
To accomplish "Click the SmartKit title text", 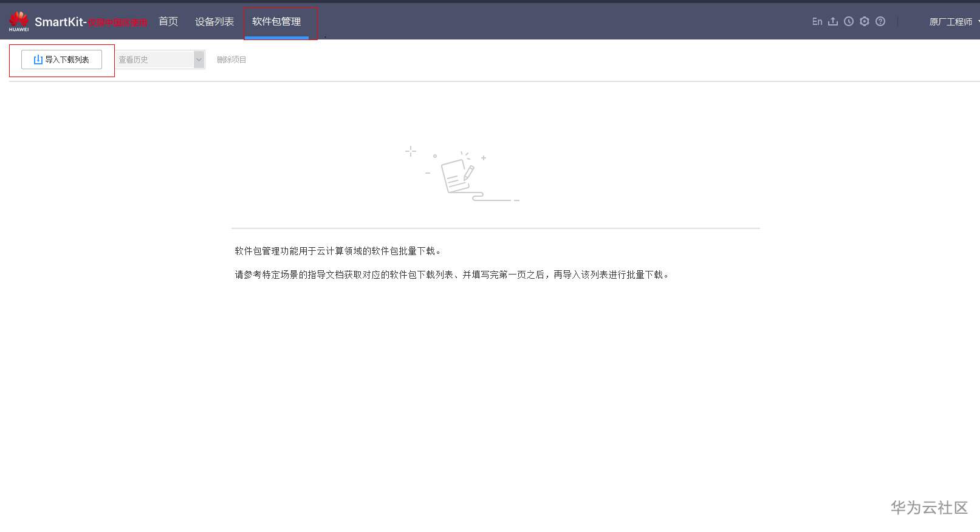I will click(x=60, y=22).
